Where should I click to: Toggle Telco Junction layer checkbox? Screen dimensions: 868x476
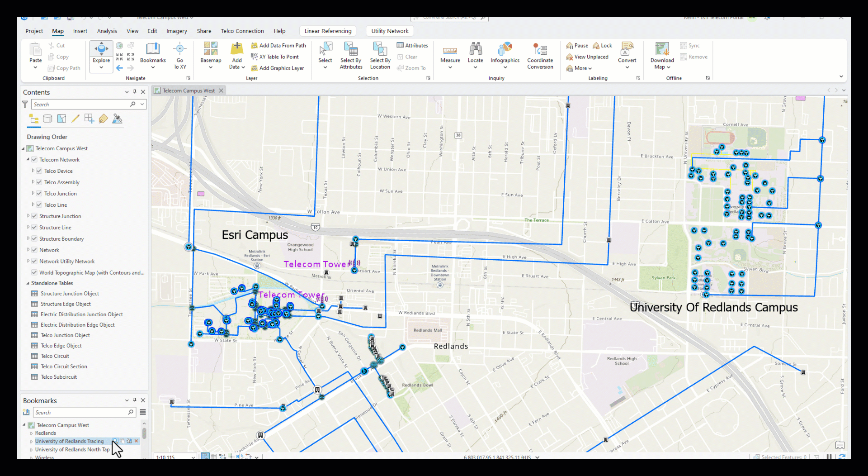39,194
